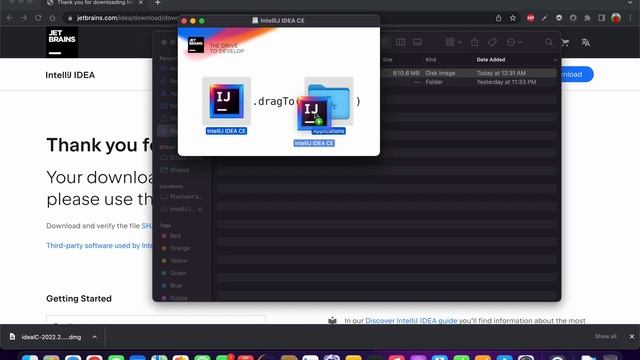Open the Discover IntelliJ IDEA guide link
The width and height of the screenshot is (640, 360).
pyautogui.click(x=411, y=320)
